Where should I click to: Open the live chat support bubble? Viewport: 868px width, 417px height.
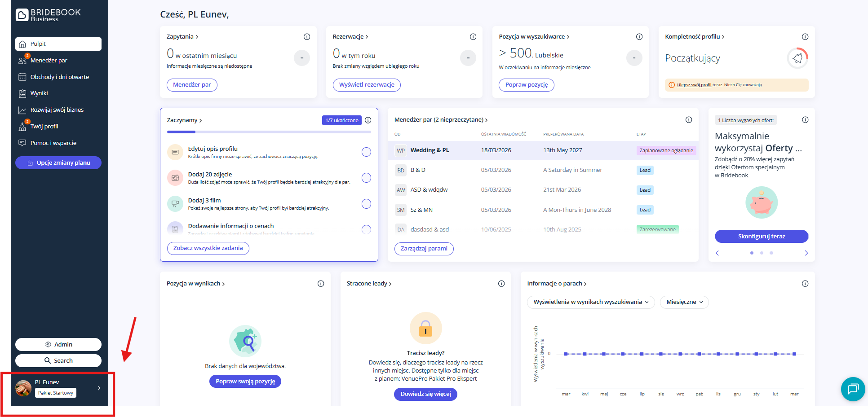(852, 389)
